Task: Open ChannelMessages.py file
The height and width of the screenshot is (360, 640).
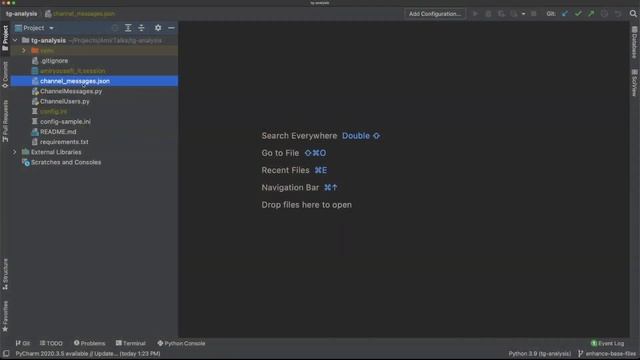Action: pos(71,91)
